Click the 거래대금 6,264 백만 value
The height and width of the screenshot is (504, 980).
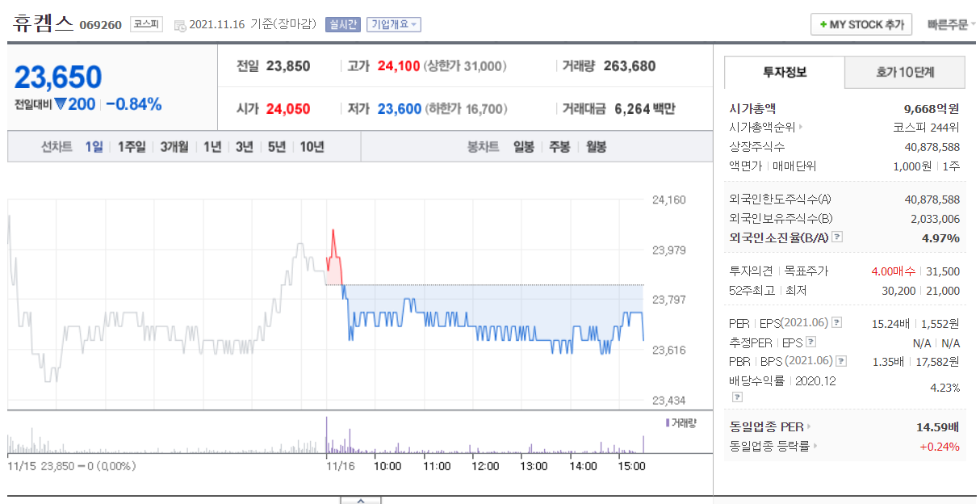click(645, 109)
